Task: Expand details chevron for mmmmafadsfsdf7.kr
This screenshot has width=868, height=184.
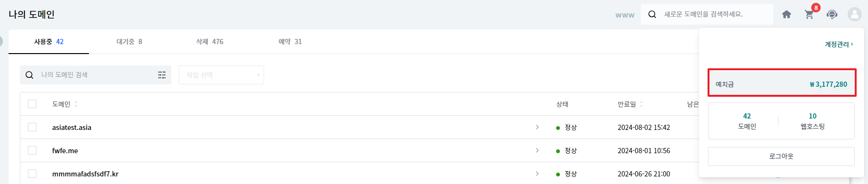Action: (537, 174)
